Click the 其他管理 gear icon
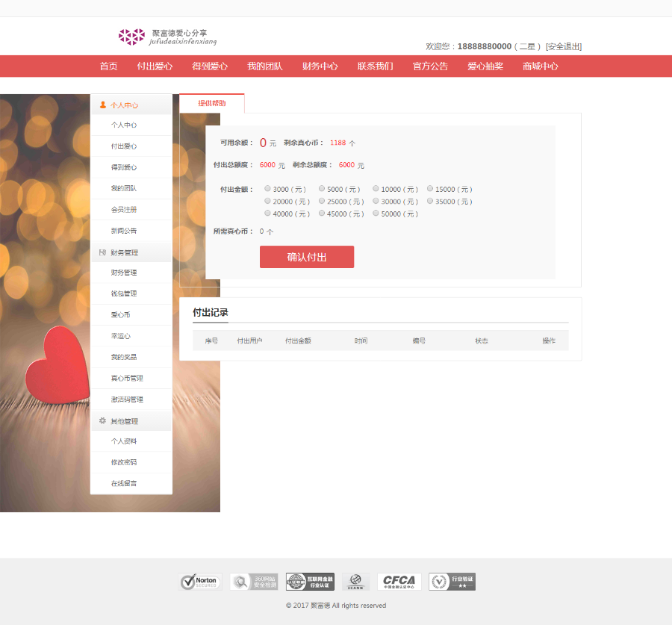 click(102, 421)
